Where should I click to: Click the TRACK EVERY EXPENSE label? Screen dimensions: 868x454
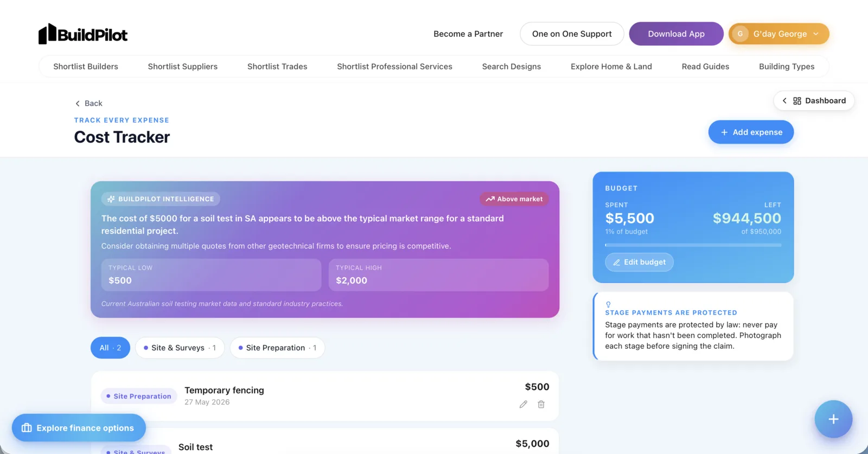(122, 120)
